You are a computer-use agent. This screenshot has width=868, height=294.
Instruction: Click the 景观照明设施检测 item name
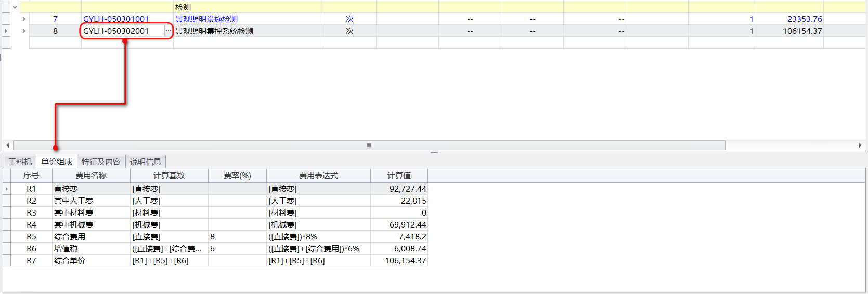pyautogui.click(x=206, y=19)
